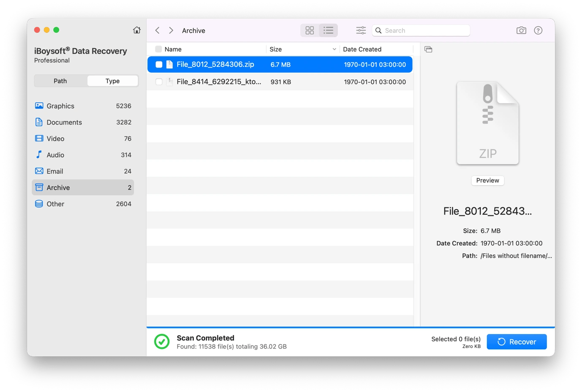Click the iBoysoft Data Recovery title
Viewport: 582px width, 392px height.
point(81,51)
